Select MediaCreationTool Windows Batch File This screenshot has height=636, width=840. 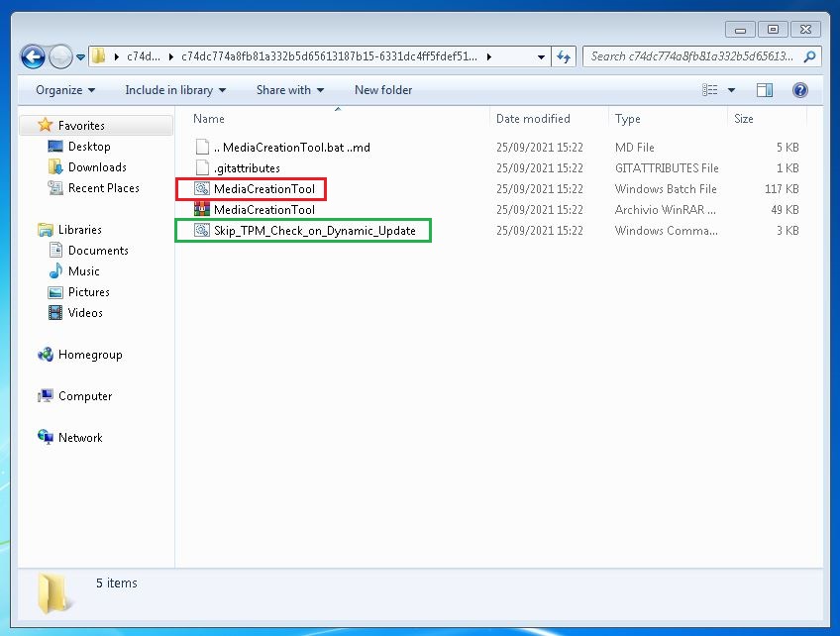tap(264, 189)
